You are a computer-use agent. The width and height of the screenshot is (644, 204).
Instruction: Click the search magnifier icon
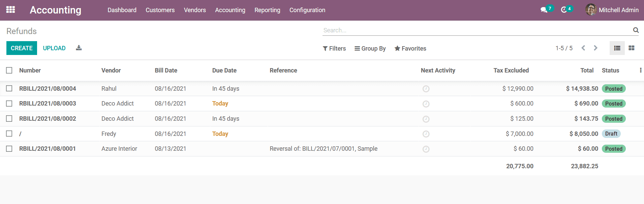[636, 30]
